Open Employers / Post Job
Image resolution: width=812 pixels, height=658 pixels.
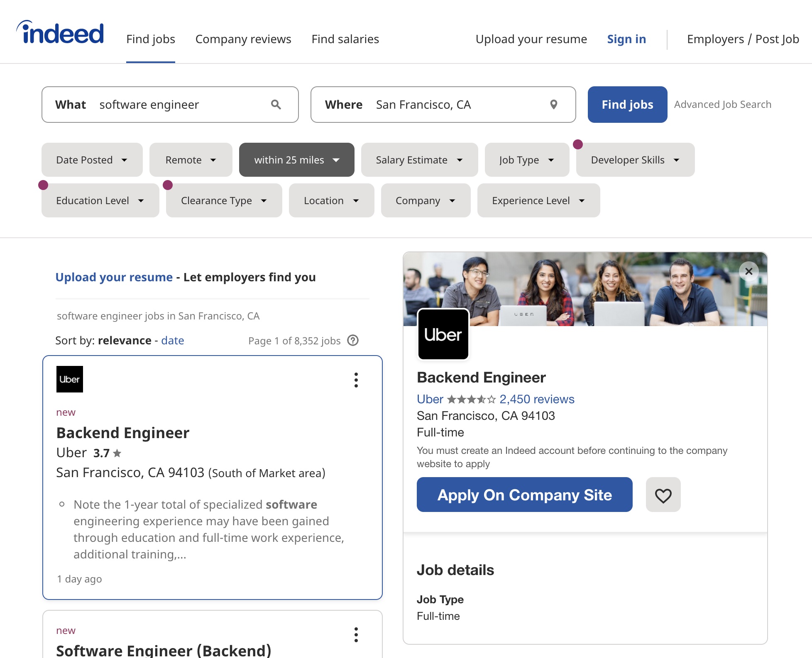(743, 39)
